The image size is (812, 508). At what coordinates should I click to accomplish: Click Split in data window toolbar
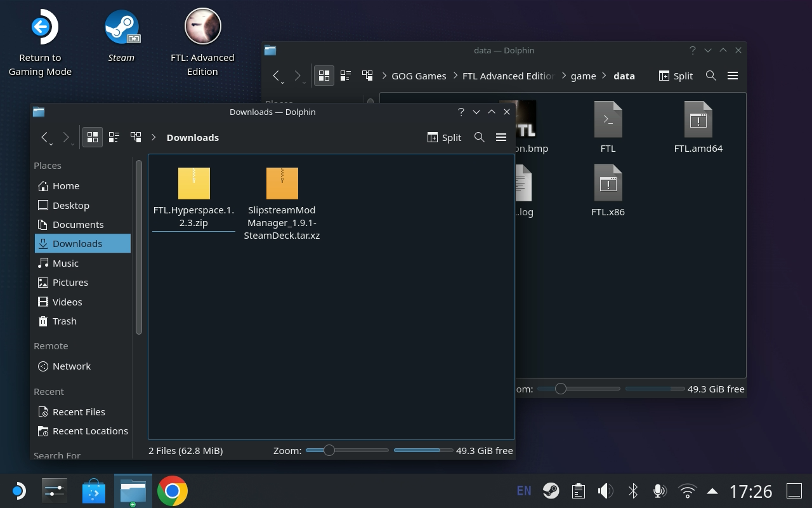(676, 76)
